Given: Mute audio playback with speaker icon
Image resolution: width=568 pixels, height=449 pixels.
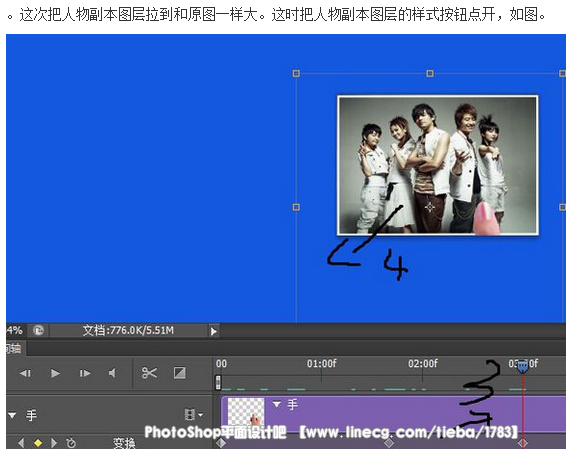Looking at the screenshot, I should point(112,373).
